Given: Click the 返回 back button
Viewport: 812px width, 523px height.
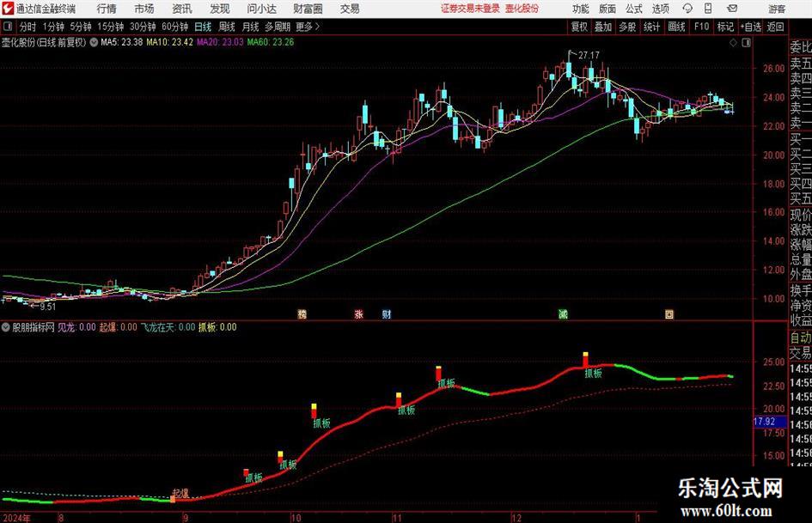Looking at the screenshot, I should [775, 27].
